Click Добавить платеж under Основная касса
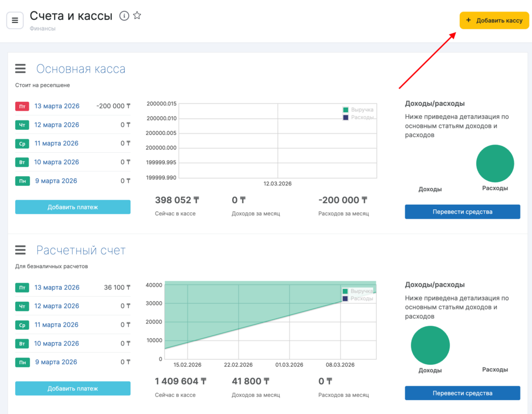 pos(73,207)
